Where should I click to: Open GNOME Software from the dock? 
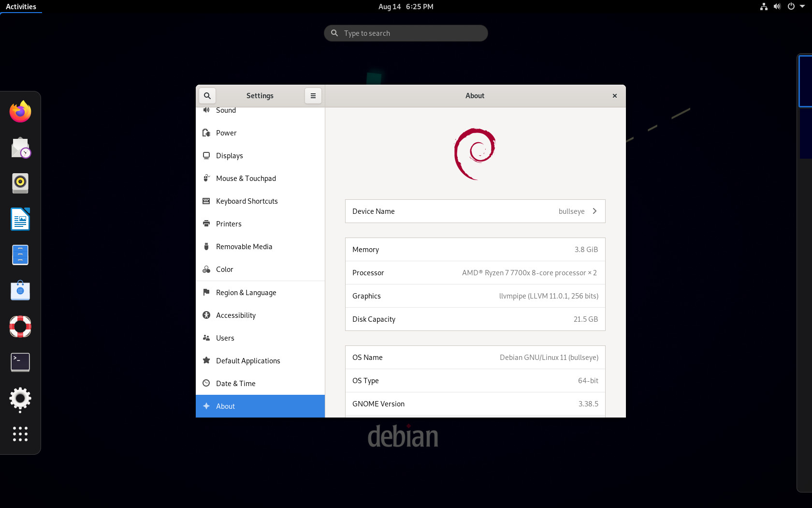tap(20, 291)
